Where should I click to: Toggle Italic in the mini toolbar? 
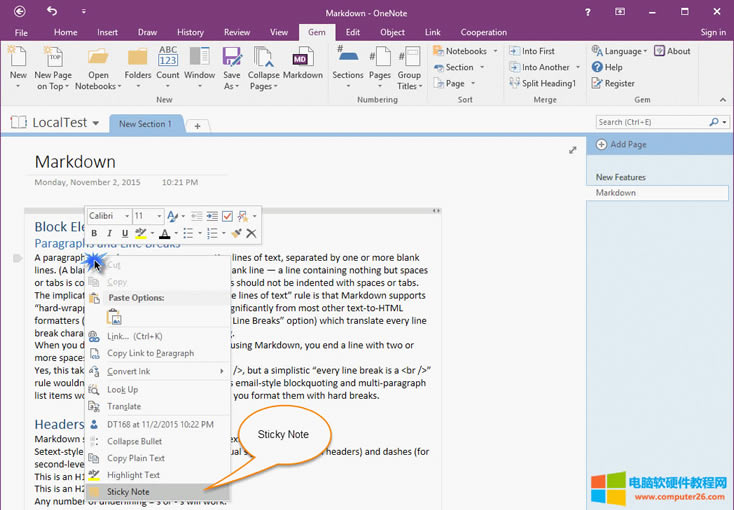(108, 233)
